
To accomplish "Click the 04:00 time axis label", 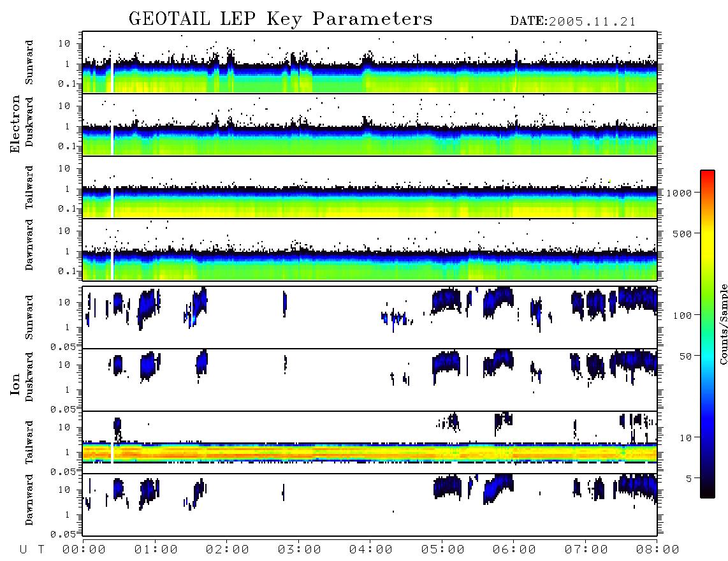I will pos(371,550).
